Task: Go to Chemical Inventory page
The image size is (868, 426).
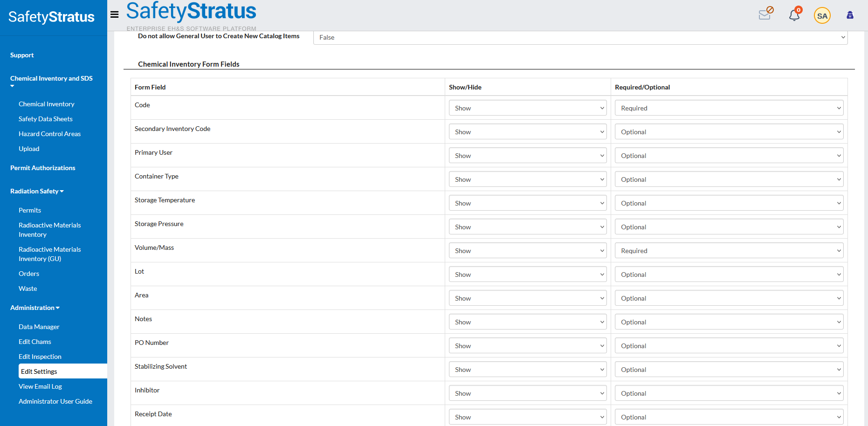Action: coord(47,104)
